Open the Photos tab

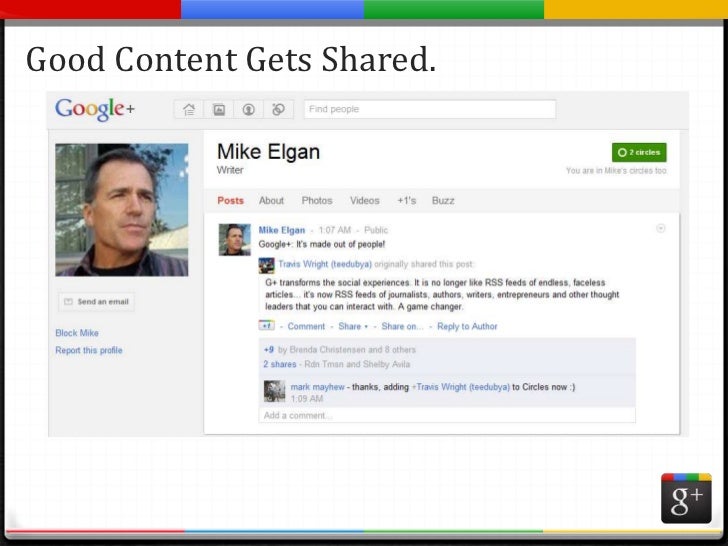(317, 201)
